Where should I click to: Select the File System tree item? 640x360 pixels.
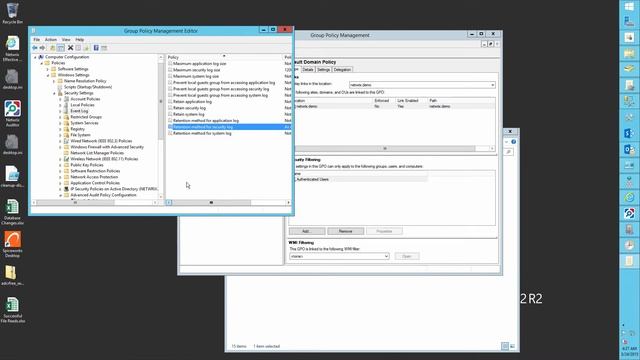tap(80, 135)
